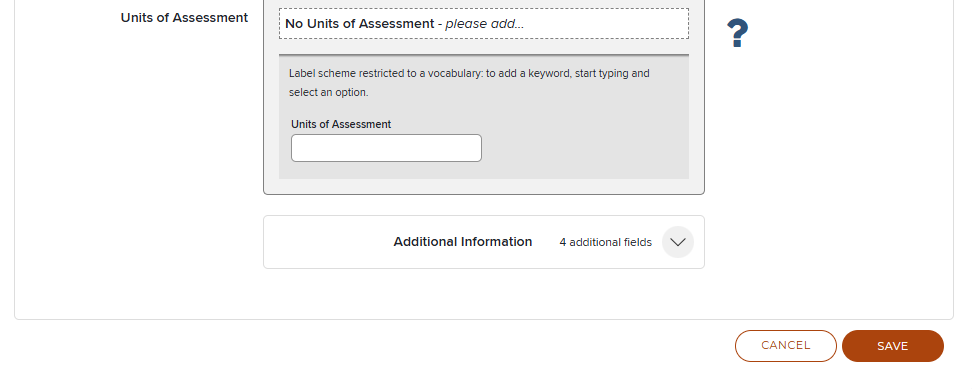
Task: Expand Additional Information with the chevron icon
Action: click(678, 242)
